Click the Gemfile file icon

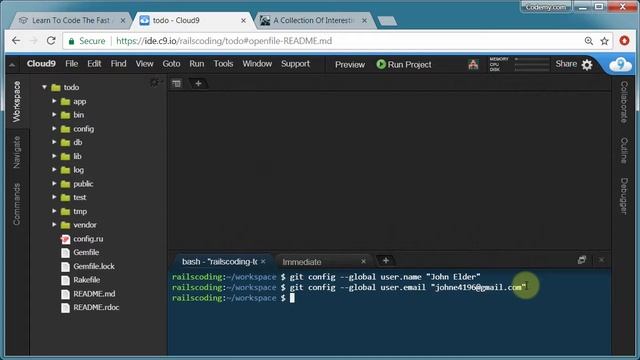coord(65,253)
